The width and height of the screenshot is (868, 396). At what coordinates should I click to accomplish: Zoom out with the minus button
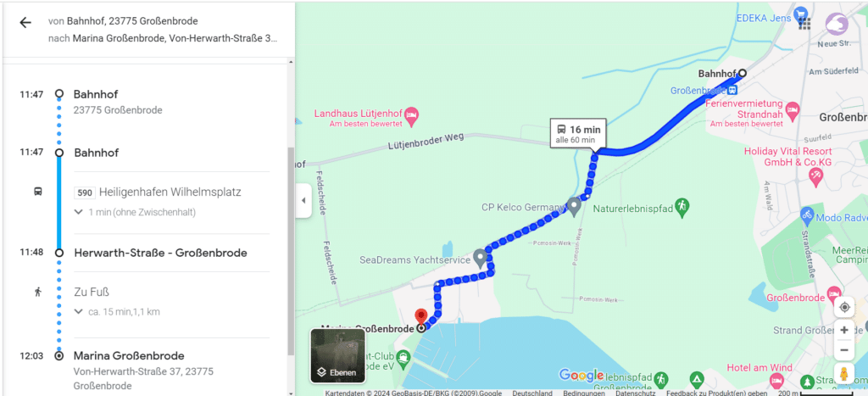coord(844,350)
